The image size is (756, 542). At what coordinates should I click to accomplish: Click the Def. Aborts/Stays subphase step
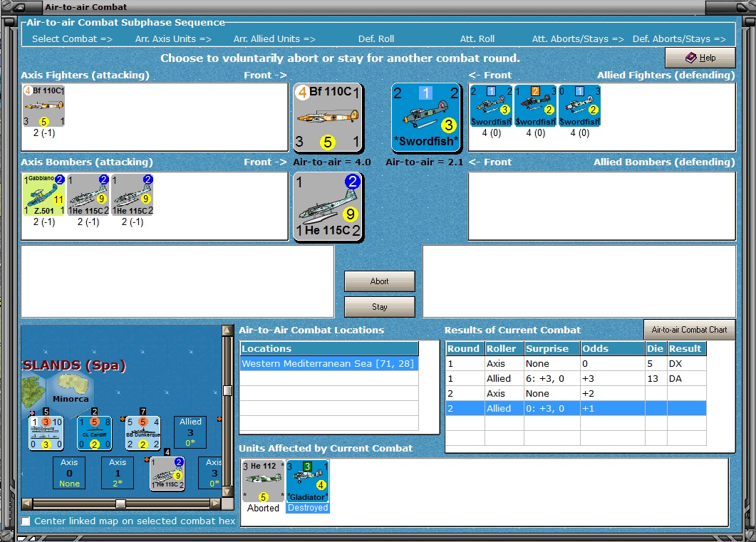[x=679, y=39]
